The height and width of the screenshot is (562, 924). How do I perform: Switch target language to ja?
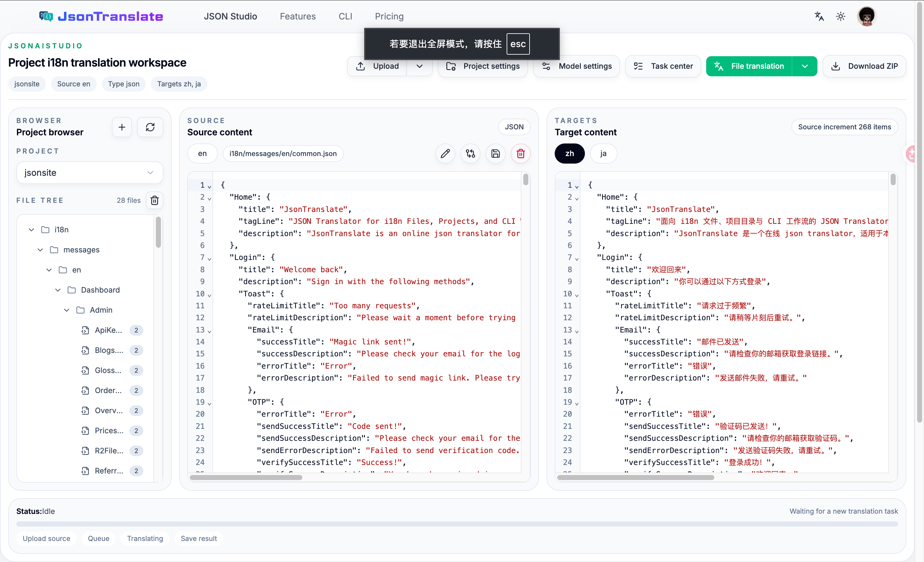pos(603,154)
